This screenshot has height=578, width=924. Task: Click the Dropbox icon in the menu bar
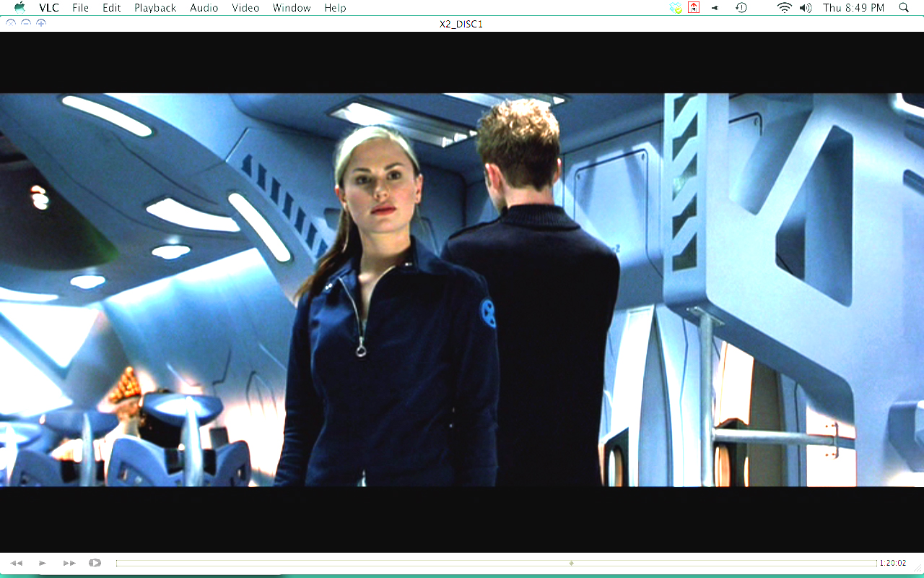[676, 8]
